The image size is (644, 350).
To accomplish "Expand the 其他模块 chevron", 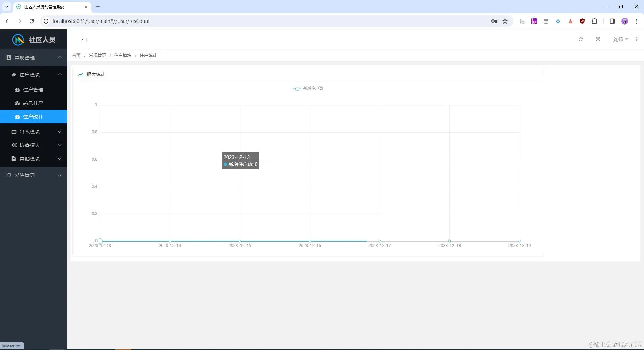I will click(60, 159).
